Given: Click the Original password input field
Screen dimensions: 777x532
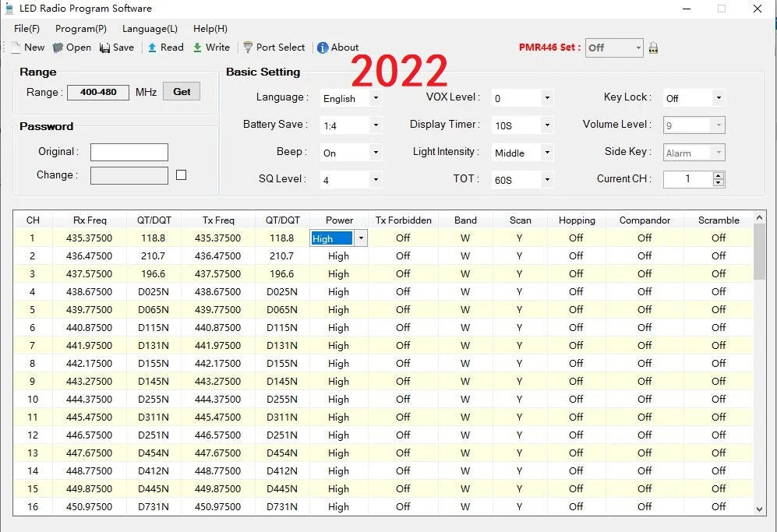Looking at the screenshot, I should point(129,152).
